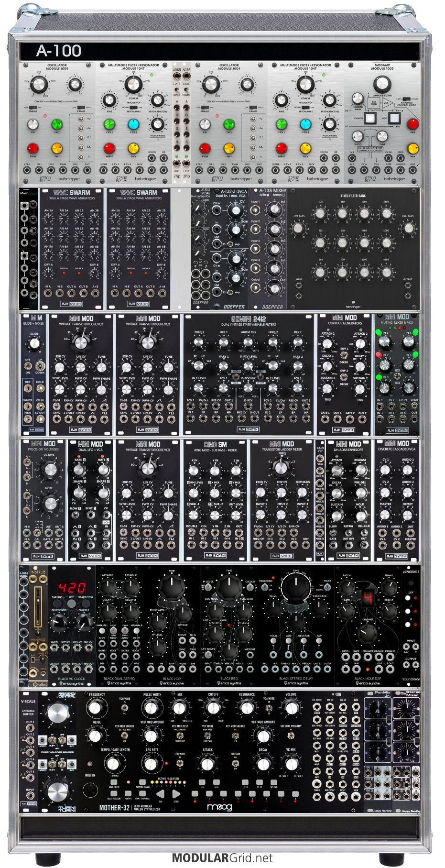Screen dimensions: 445x868
Task: Open the ModularGrid.net link at bottom
Action: [222, 858]
